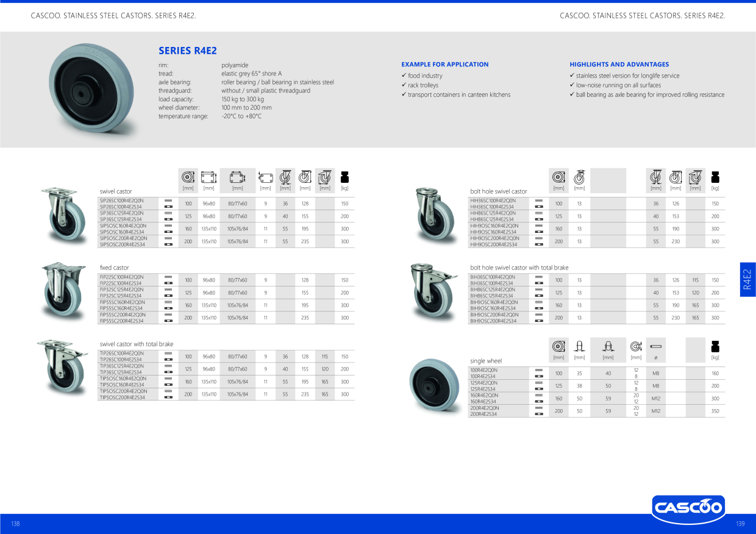The height and width of the screenshot is (534, 756).
Task: Click the ball bearing icon beside TIP5OSC200R4E2S34
Action: pos(168,397)
